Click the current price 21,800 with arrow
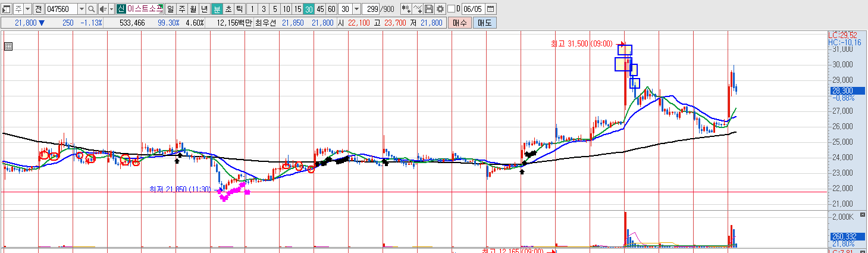This screenshot has width=868, height=253. point(30,23)
